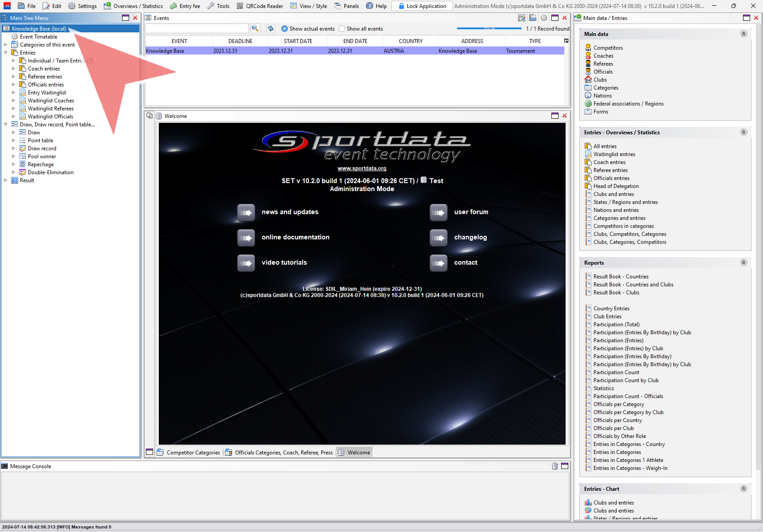Viewport: 763px width, 532px height.
Task: Click the column chooser icon in Events table
Action: (x=566, y=41)
